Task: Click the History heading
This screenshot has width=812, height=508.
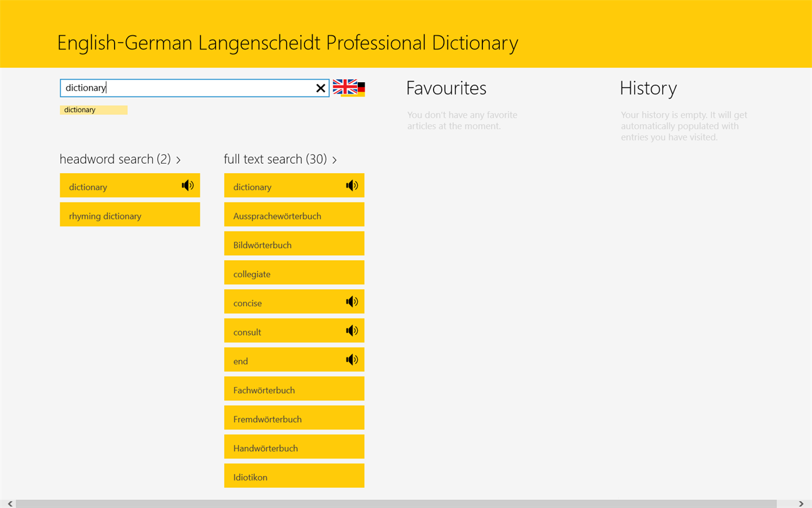Action: point(648,88)
